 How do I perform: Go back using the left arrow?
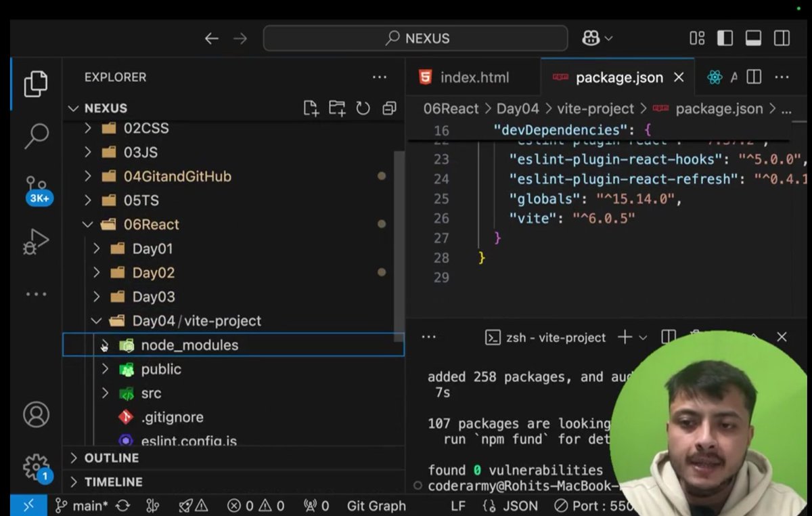pos(212,39)
